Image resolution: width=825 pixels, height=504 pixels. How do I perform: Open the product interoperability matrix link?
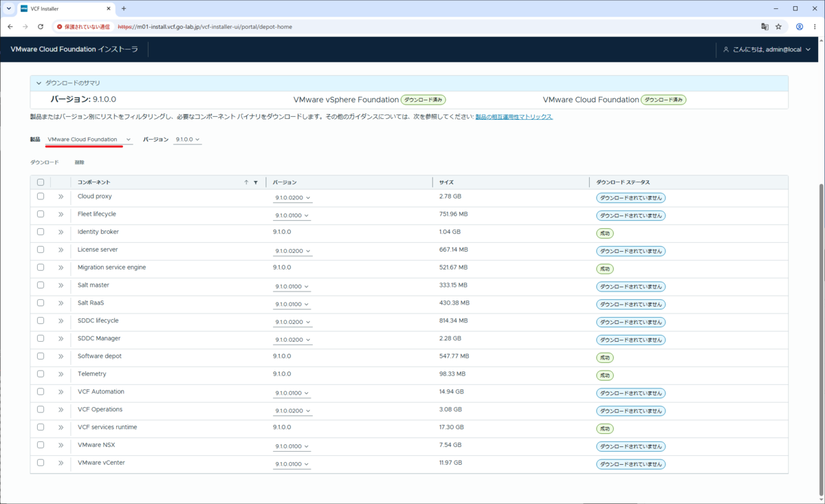514,117
